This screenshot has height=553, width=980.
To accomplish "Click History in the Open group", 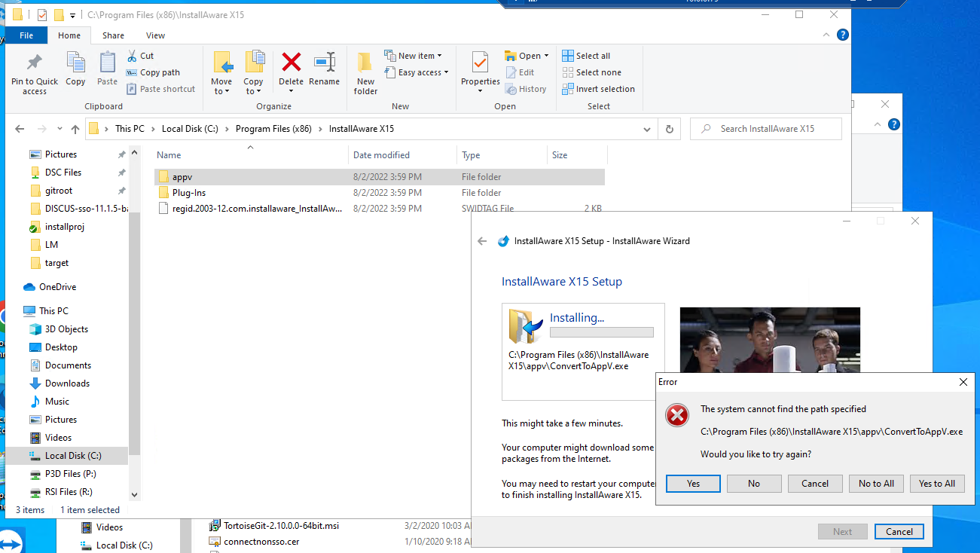I will (525, 89).
